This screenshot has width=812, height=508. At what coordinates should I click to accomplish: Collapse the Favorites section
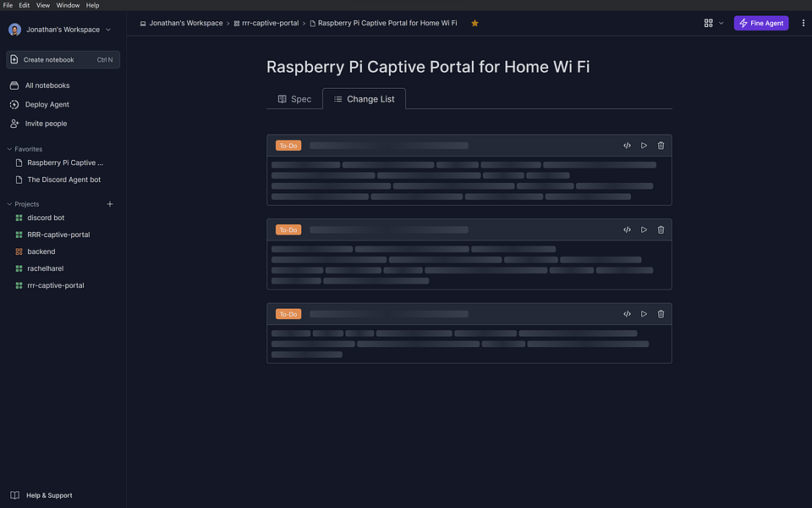pos(8,148)
